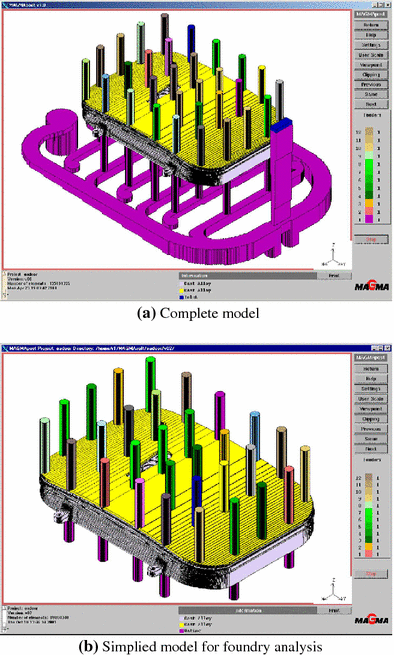Screen dimensions: 394x655
Task: Click Print button in upper window information bar
Action: tap(333, 276)
